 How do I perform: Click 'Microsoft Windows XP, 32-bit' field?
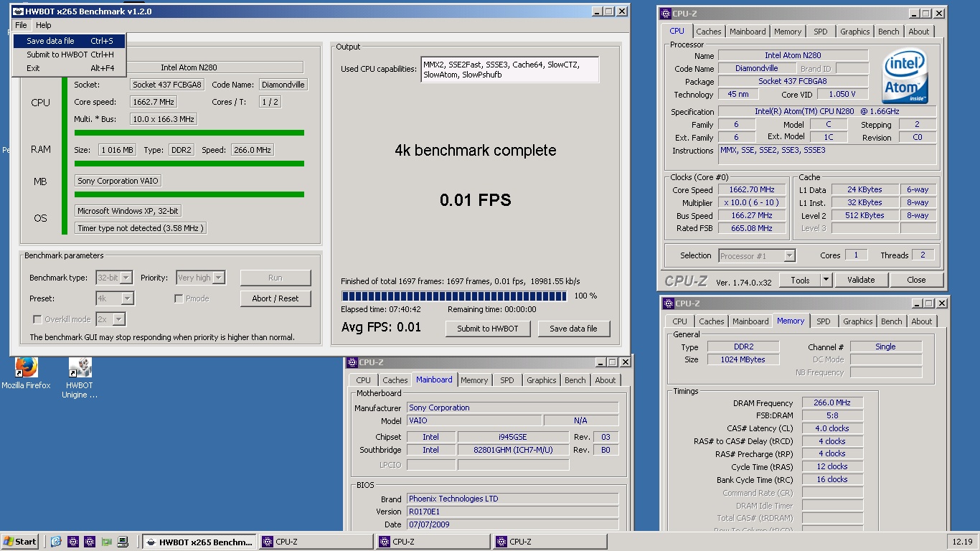128,211
